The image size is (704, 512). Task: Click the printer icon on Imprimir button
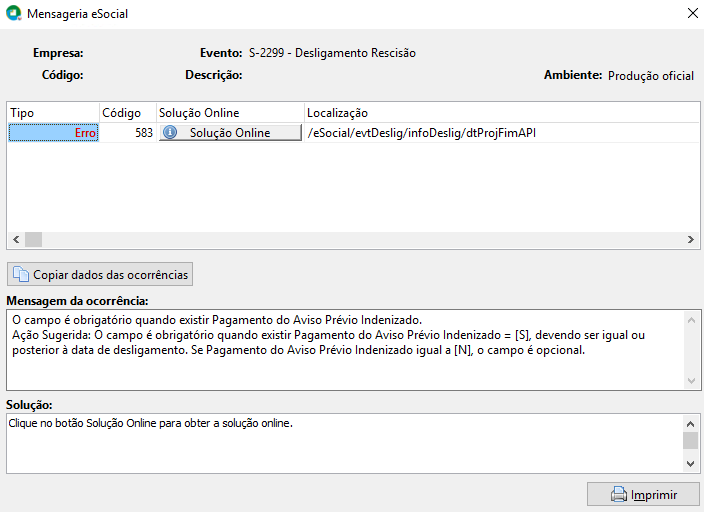click(x=619, y=494)
